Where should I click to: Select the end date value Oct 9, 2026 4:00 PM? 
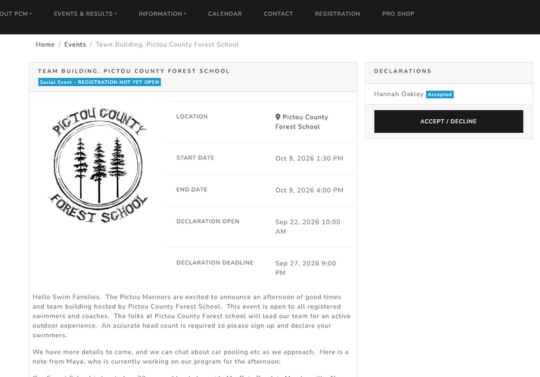309,190
